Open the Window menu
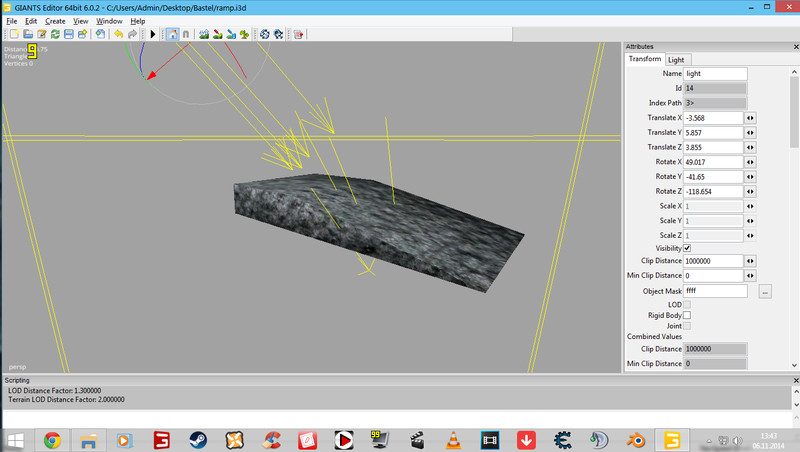Image resolution: width=800 pixels, height=452 pixels. 109,21
